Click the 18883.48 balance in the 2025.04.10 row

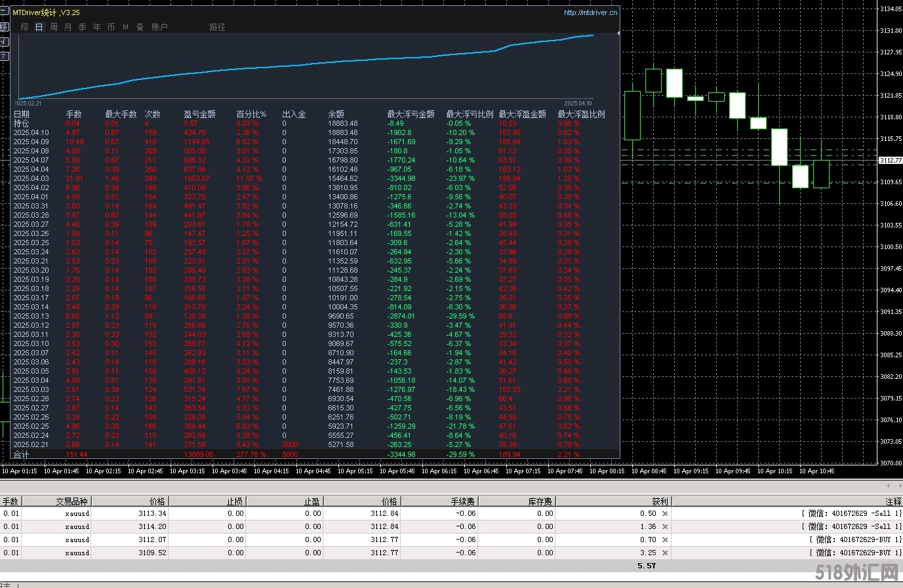[x=343, y=132]
